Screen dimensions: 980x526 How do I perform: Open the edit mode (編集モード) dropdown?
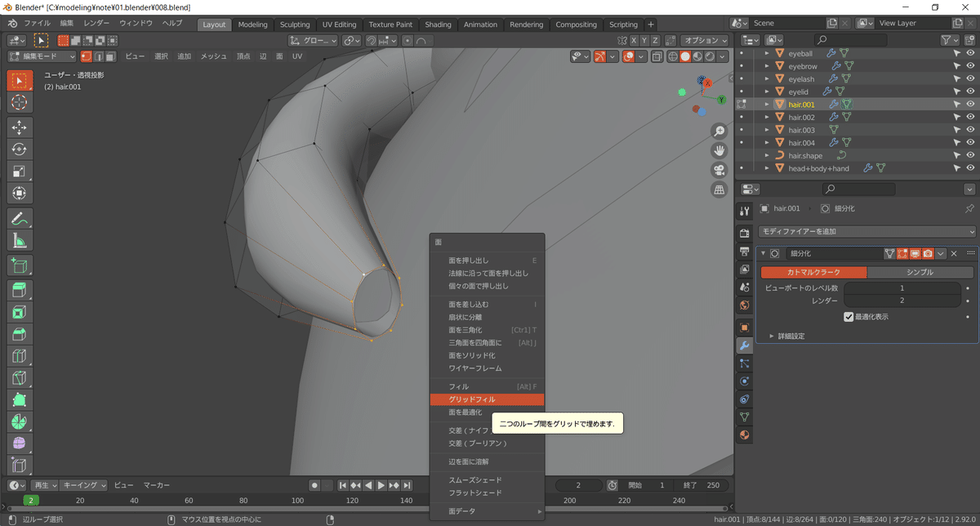tap(42, 56)
